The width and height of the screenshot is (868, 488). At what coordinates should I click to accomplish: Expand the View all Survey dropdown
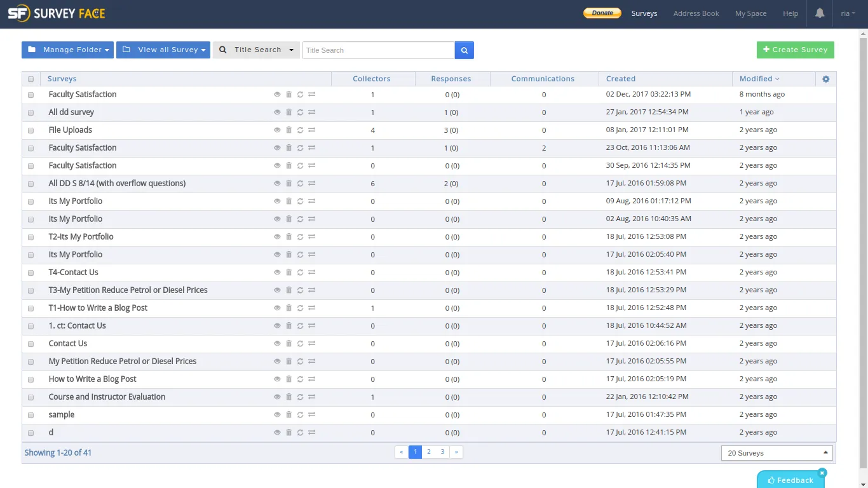(x=163, y=50)
